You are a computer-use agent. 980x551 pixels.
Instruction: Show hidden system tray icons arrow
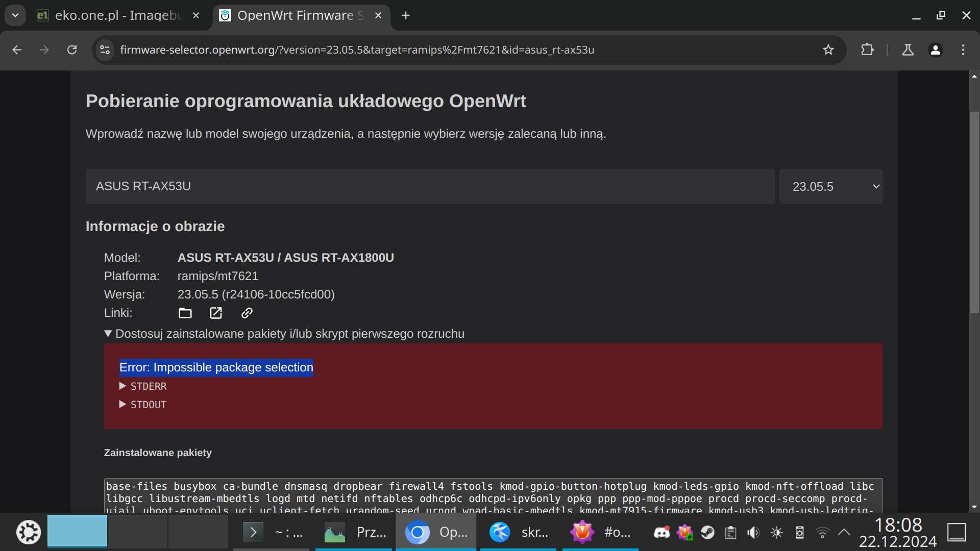(844, 533)
